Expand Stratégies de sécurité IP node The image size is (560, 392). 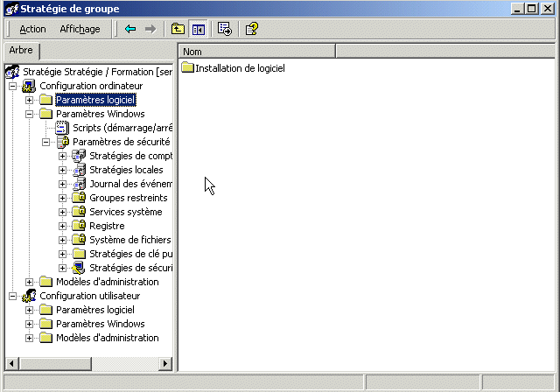point(62,268)
